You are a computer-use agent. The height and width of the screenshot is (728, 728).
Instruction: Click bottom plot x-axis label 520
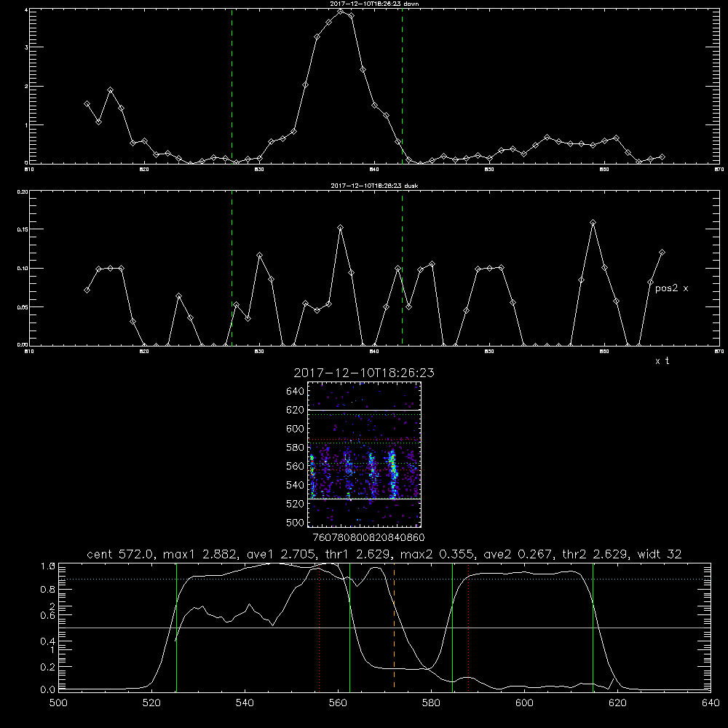[151, 703]
